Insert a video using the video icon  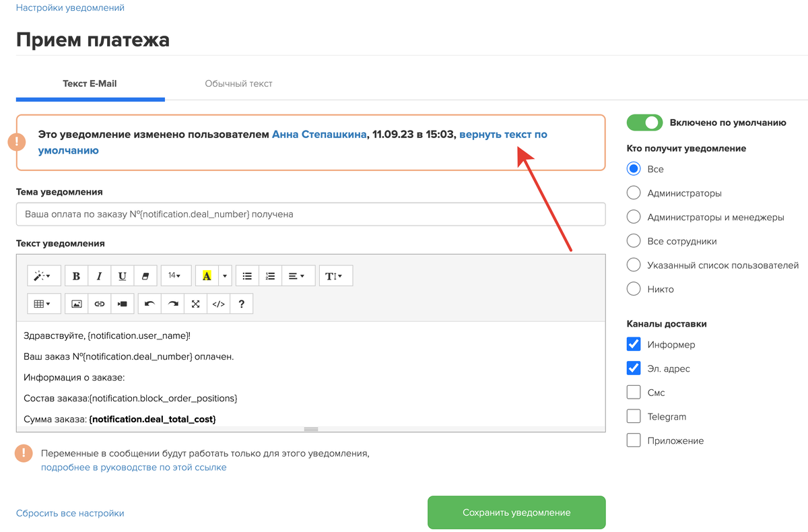[123, 304]
